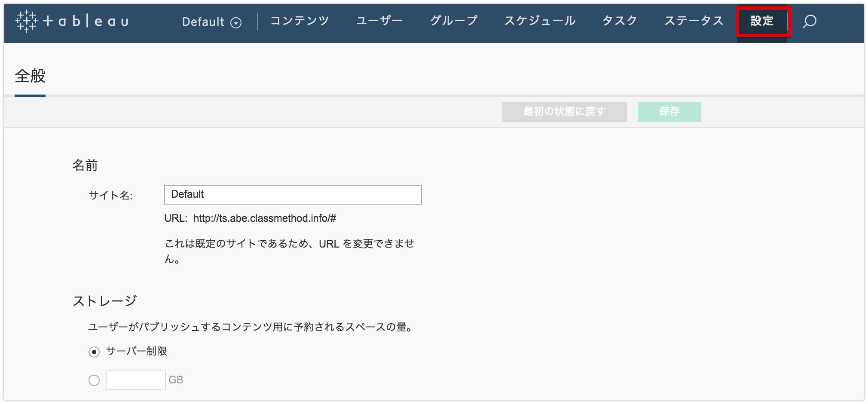Image resolution: width=868 pixels, height=404 pixels.
Task: Click the 保存 button
Action: [x=669, y=112]
